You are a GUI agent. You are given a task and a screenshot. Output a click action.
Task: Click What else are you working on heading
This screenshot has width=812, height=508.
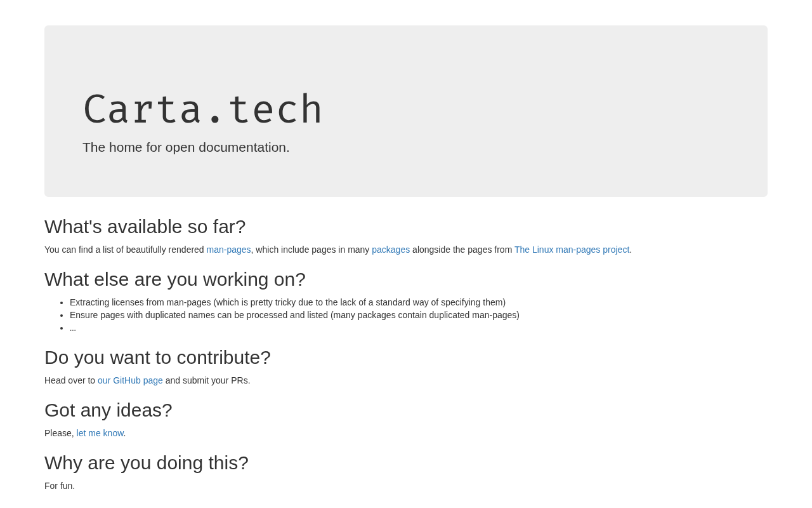coord(174,279)
